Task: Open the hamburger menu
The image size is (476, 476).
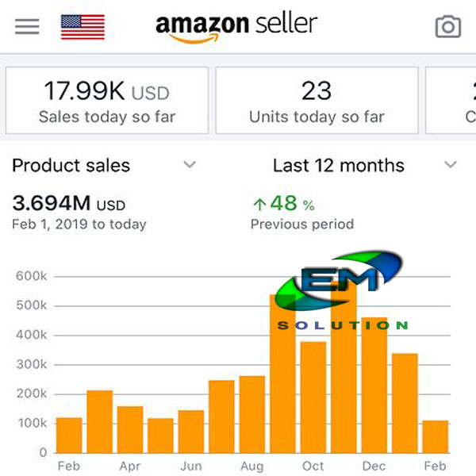Action: 27,27
